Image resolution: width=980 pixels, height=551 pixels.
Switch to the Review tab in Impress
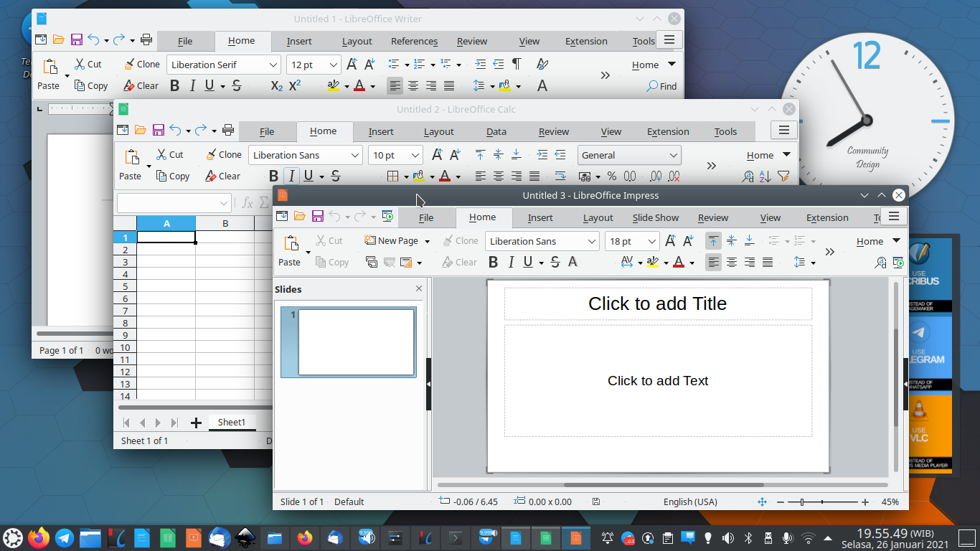coord(713,217)
